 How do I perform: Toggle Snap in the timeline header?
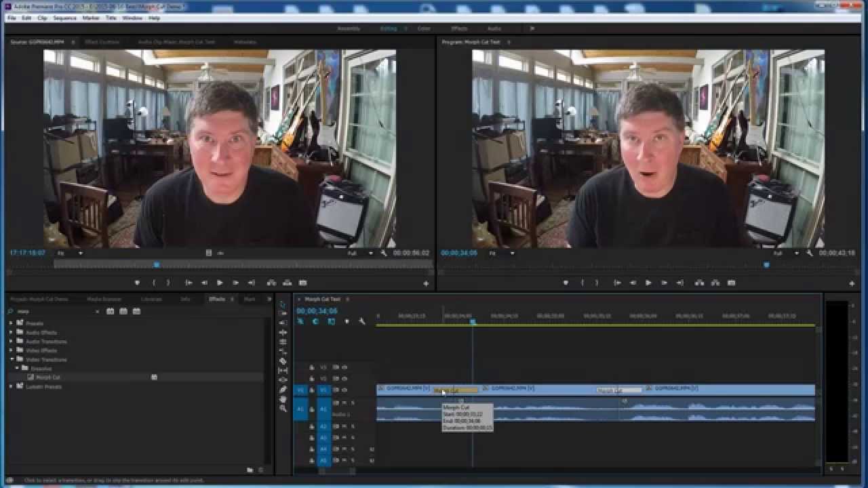coord(315,321)
